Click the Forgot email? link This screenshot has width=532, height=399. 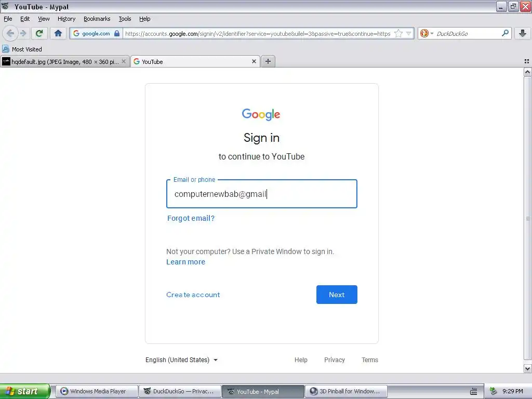tap(191, 218)
